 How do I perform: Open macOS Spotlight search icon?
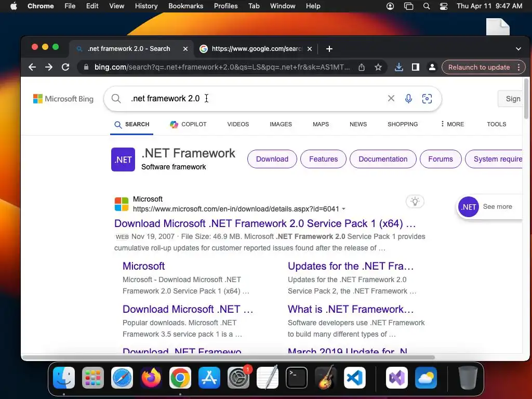click(x=427, y=6)
